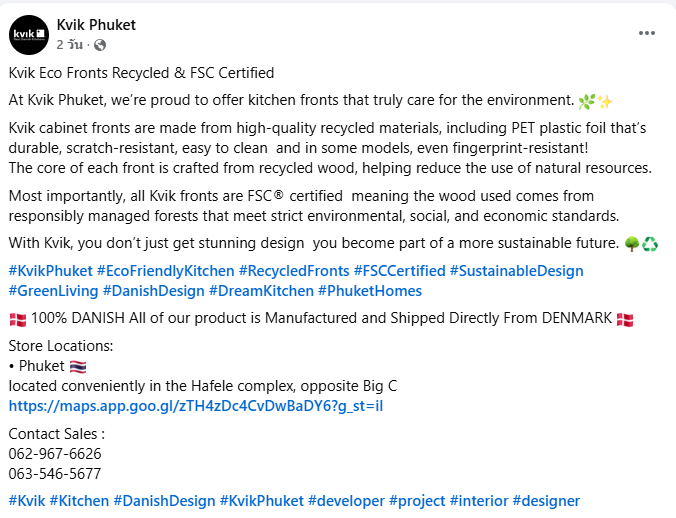The width and height of the screenshot is (676, 518).
Task: Open the #SustainableDesign hashtag
Action: 516,271
